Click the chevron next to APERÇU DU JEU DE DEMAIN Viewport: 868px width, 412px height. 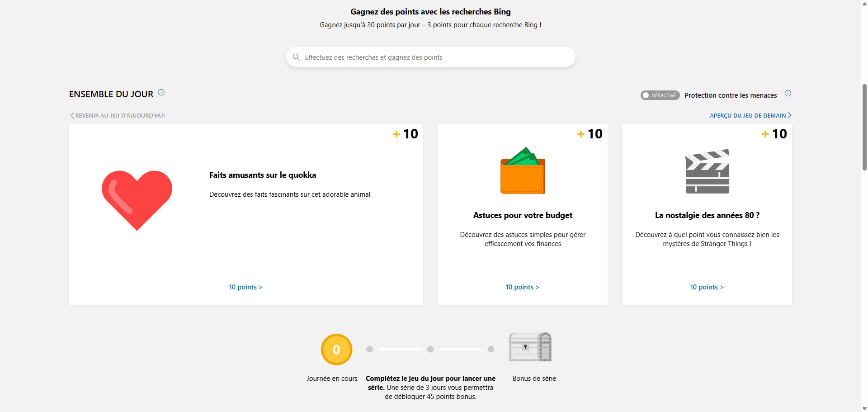789,115
